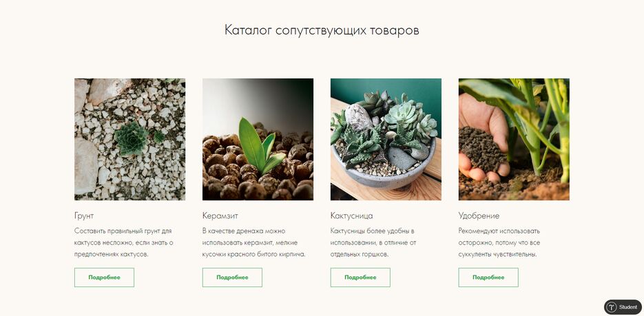Click the Tilda "T" logo icon
Viewport: 644px width, 316px height.
click(612, 307)
